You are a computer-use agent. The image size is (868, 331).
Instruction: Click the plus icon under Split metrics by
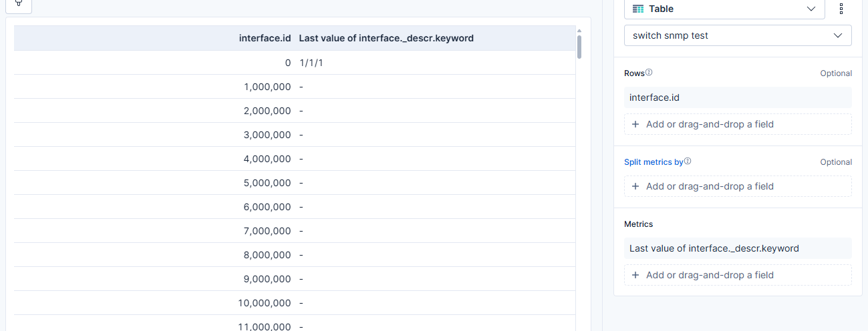pos(635,186)
